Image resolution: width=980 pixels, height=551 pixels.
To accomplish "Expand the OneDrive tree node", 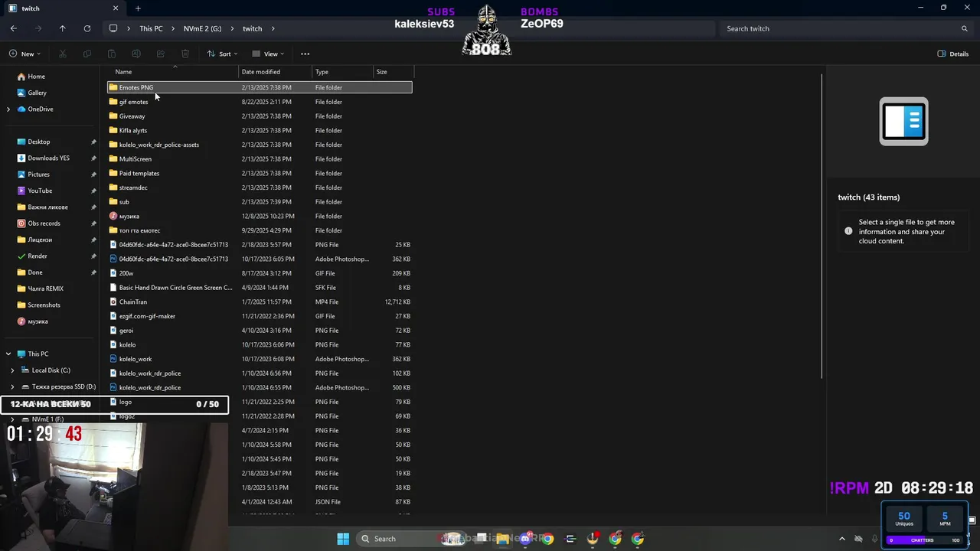I will pos(8,109).
